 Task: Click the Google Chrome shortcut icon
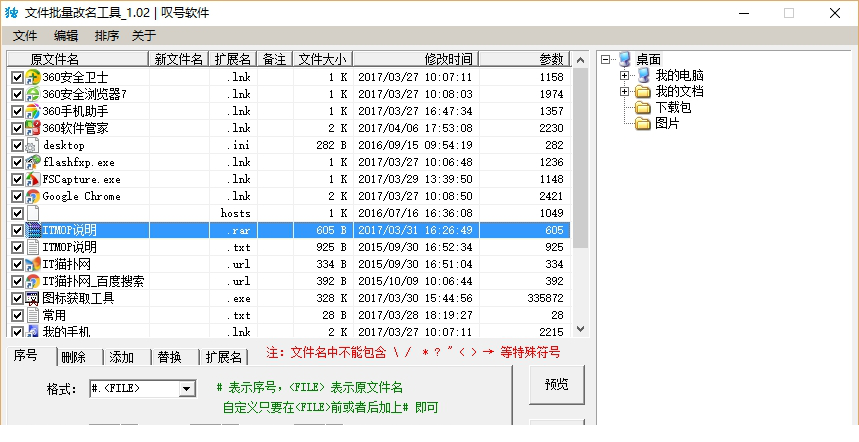(x=33, y=196)
